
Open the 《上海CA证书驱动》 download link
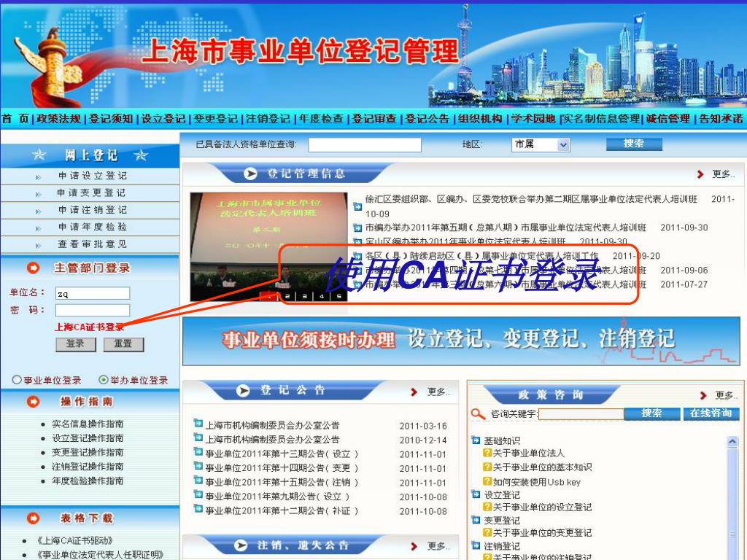click(74, 540)
